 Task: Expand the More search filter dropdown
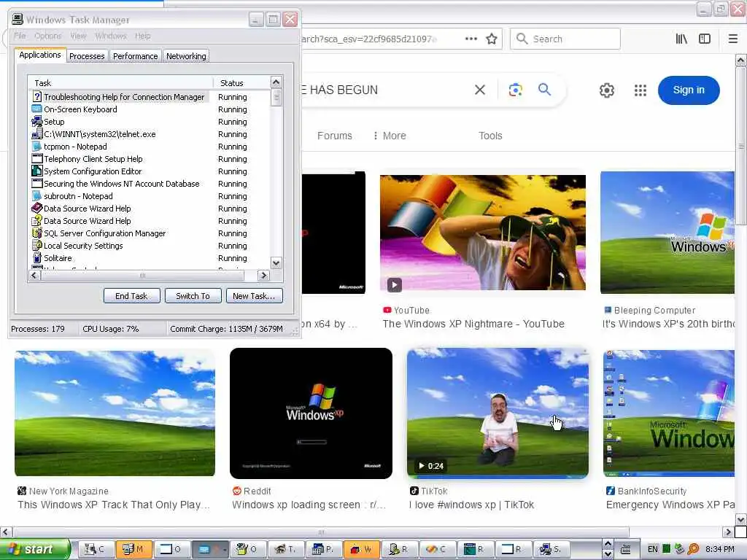tap(390, 136)
